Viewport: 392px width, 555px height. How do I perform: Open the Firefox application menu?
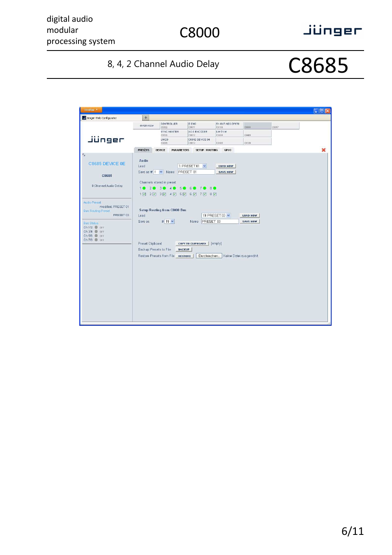91,110
